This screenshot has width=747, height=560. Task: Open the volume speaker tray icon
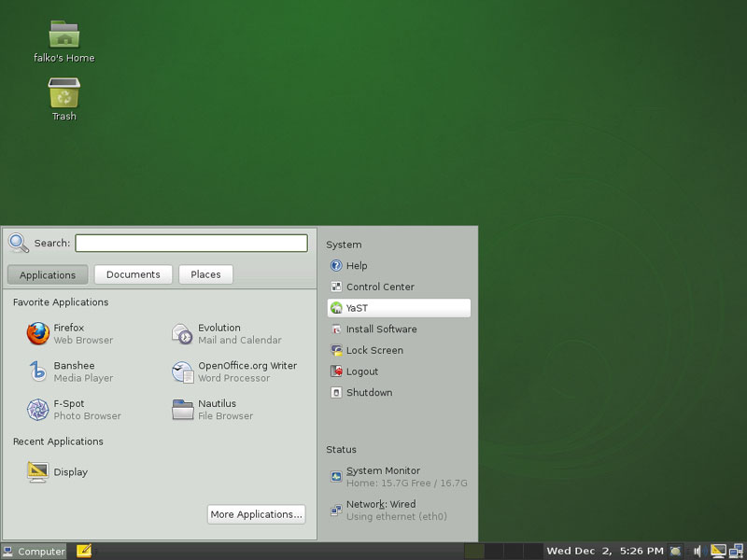click(698, 552)
